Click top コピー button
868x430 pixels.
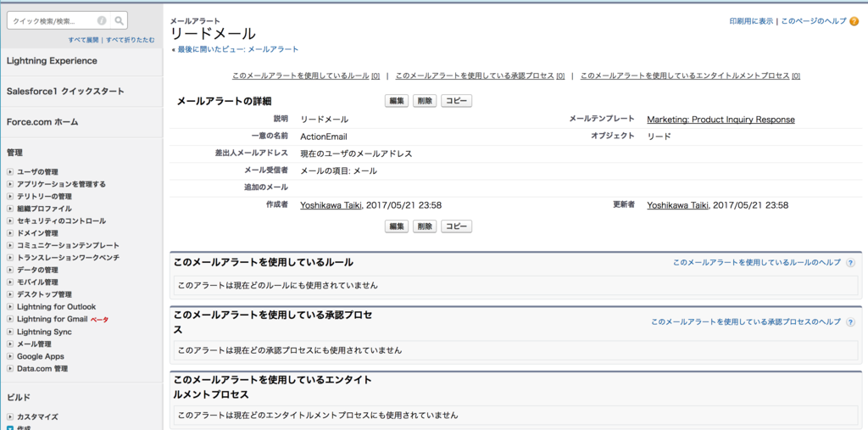coord(457,101)
